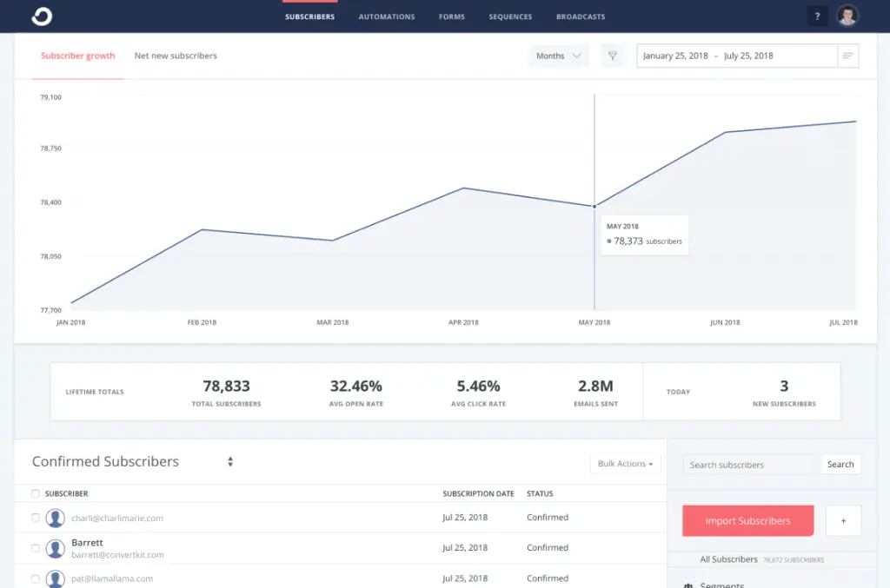This screenshot has height=588, width=890.
Task: Click the magnifying glass Search button
Action: pos(840,464)
